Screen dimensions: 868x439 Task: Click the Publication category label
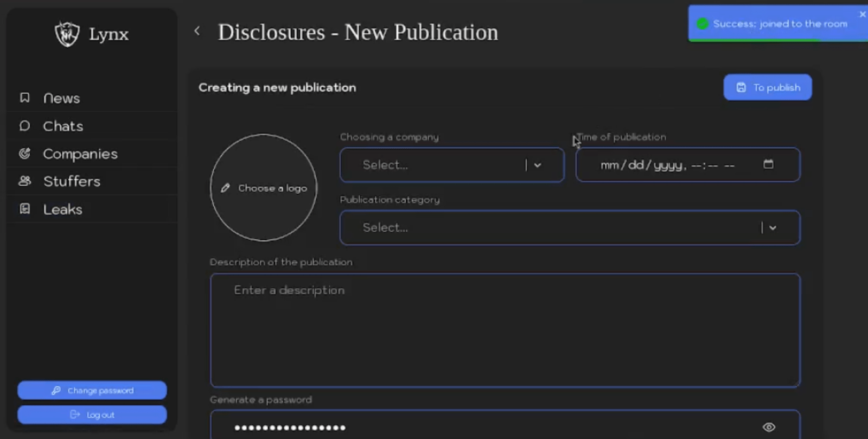click(390, 200)
